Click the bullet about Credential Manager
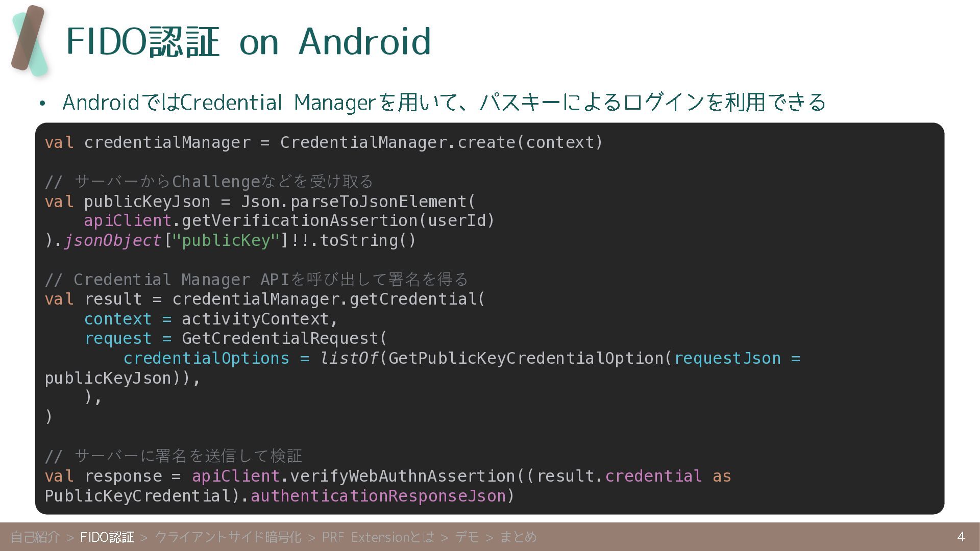The height and width of the screenshot is (551, 980). (x=443, y=102)
